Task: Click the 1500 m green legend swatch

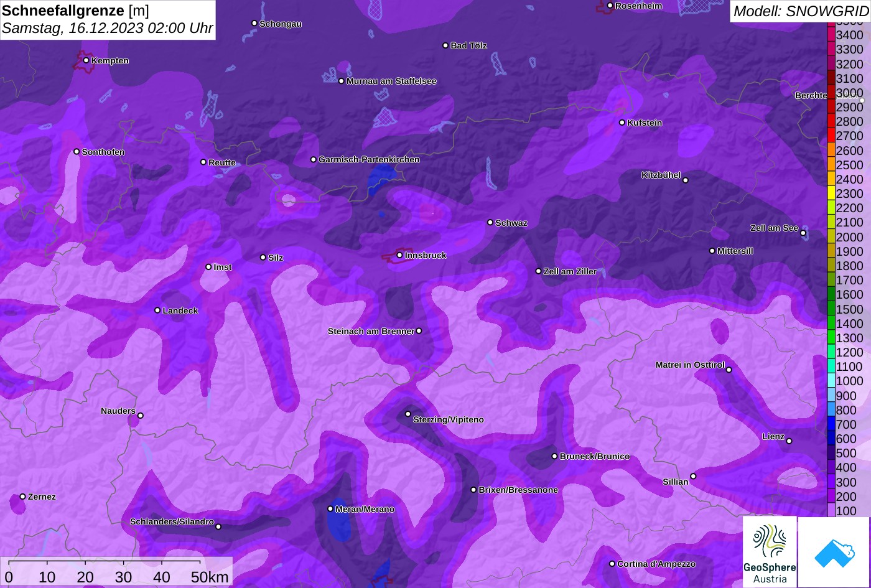Action: (831, 309)
